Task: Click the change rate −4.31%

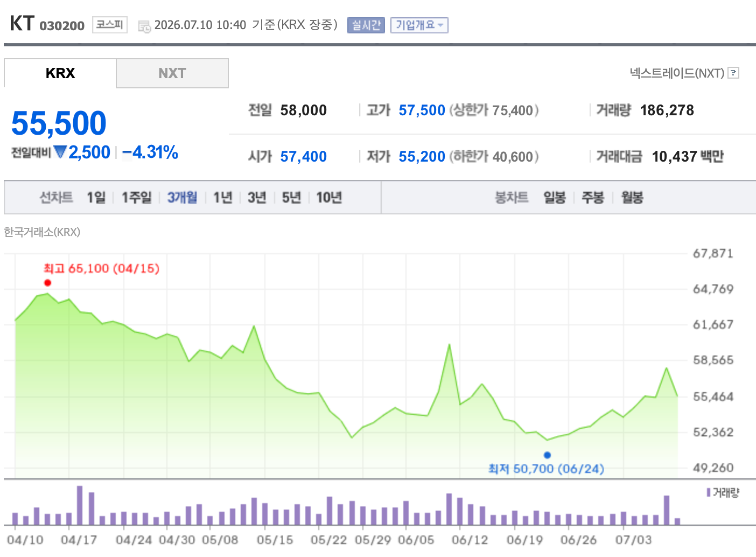Action: (150, 152)
